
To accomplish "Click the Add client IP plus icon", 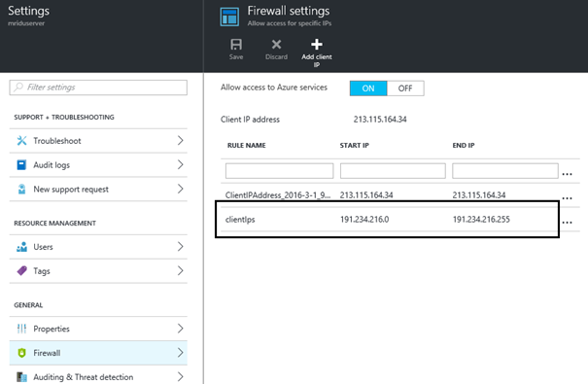I will click(317, 45).
